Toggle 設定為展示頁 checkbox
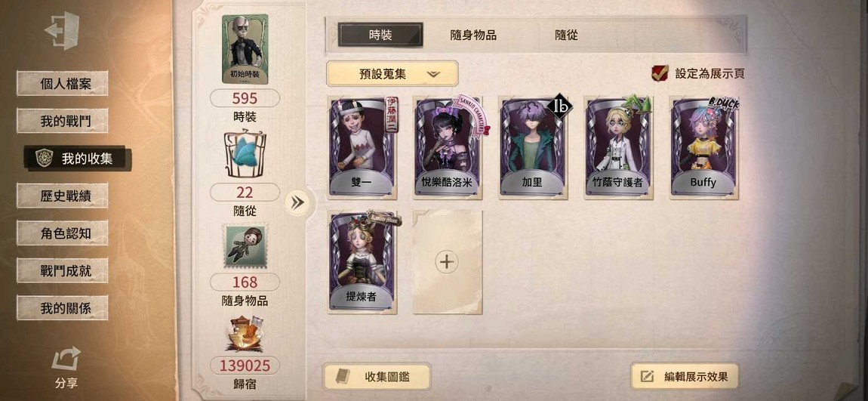 (660, 73)
